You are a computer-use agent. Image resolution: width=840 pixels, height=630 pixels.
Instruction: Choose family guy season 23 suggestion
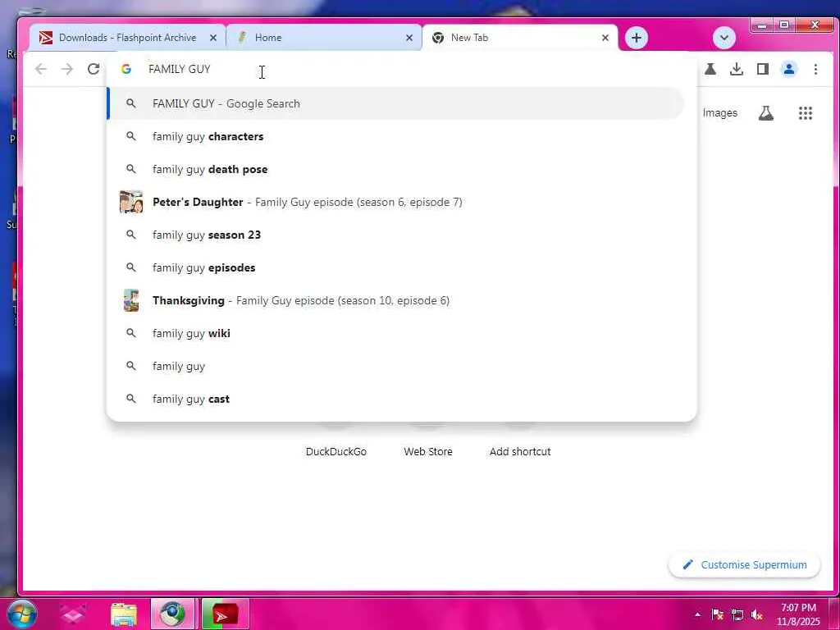(395, 235)
